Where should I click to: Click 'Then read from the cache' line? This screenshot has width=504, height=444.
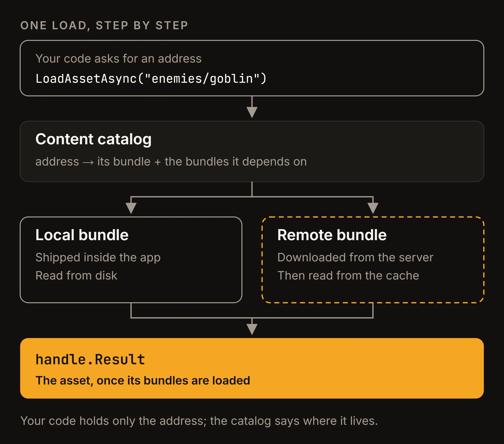click(348, 275)
